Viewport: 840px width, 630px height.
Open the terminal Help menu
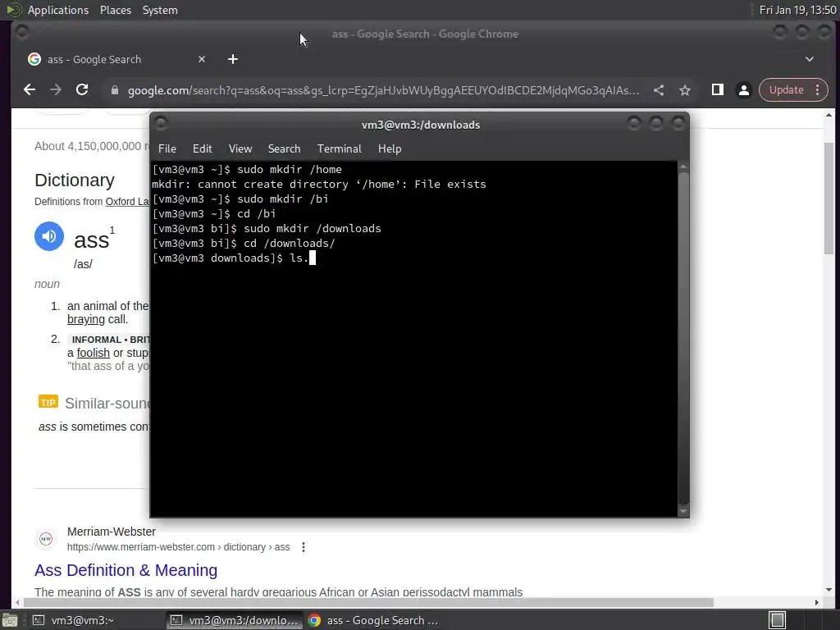click(390, 149)
